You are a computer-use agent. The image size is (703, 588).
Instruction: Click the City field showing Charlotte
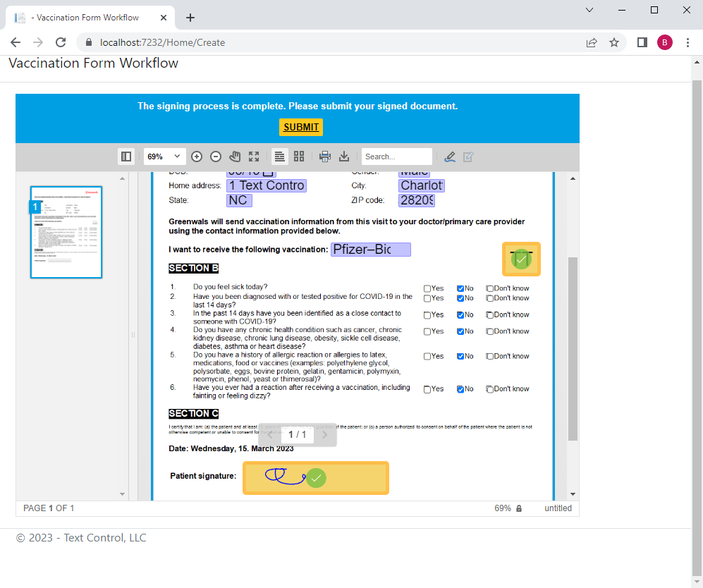[x=422, y=185]
